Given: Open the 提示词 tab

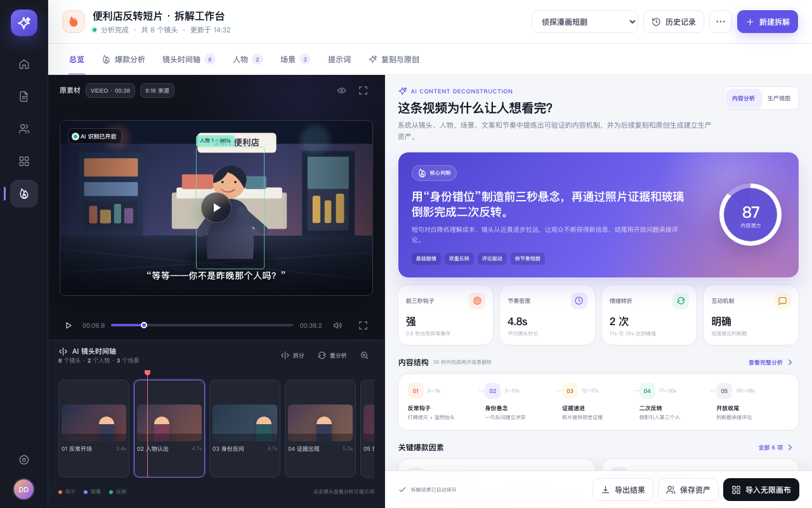Looking at the screenshot, I should click(x=339, y=60).
